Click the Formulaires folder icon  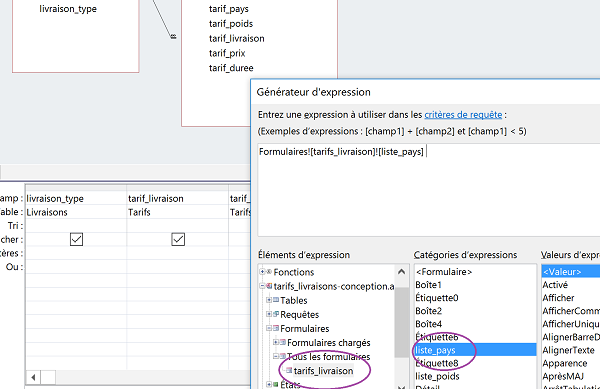[276, 328]
